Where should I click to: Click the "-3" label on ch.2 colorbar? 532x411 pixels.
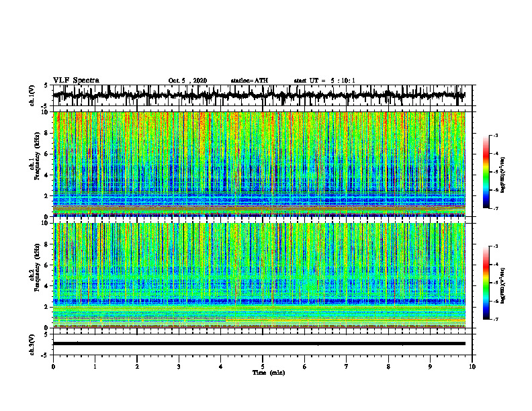[496, 246]
